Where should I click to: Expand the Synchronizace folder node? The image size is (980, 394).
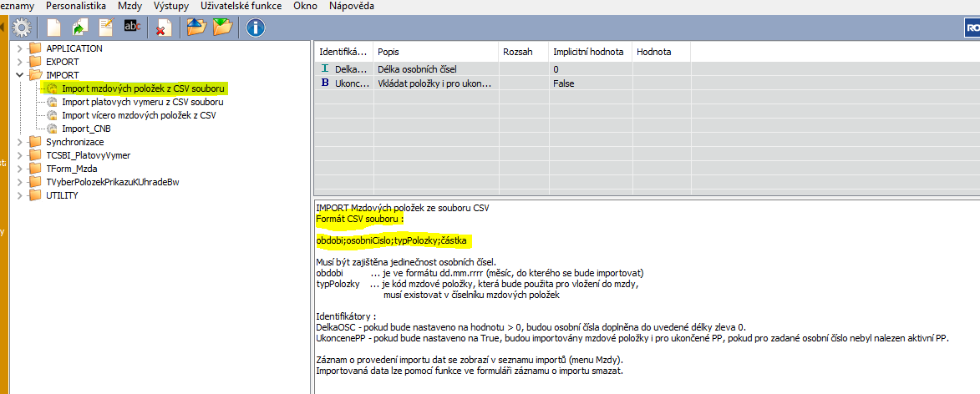[x=19, y=142]
